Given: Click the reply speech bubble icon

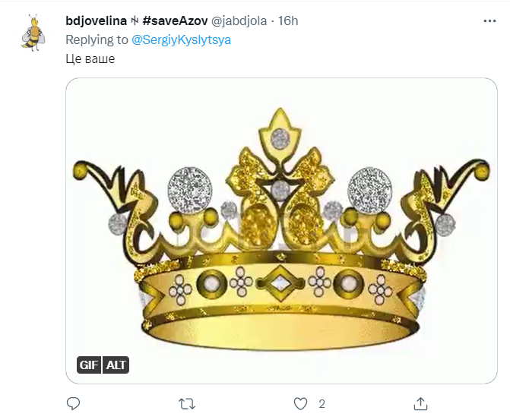Looking at the screenshot, I should pyautogui.click(x=74, y=403).
